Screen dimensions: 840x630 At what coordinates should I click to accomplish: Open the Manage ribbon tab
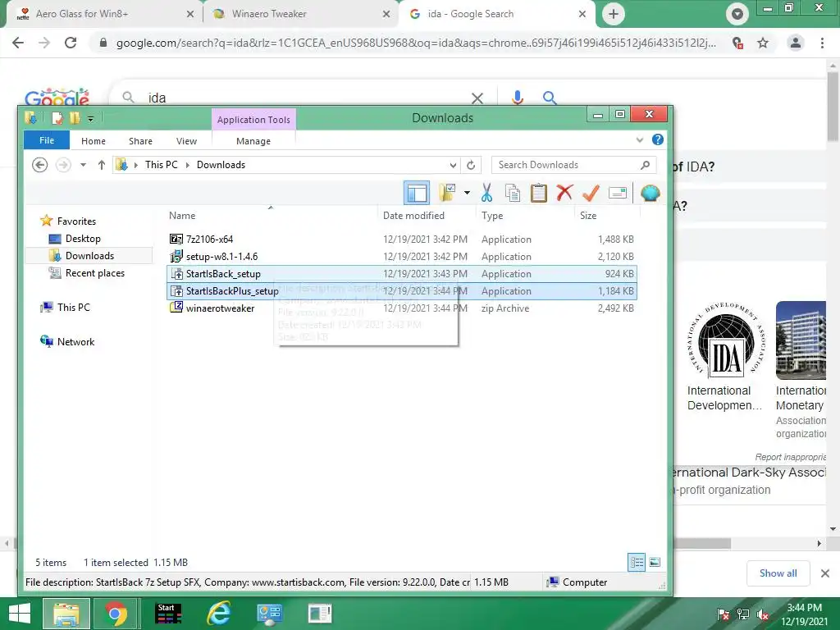click(x=253, y=141)
